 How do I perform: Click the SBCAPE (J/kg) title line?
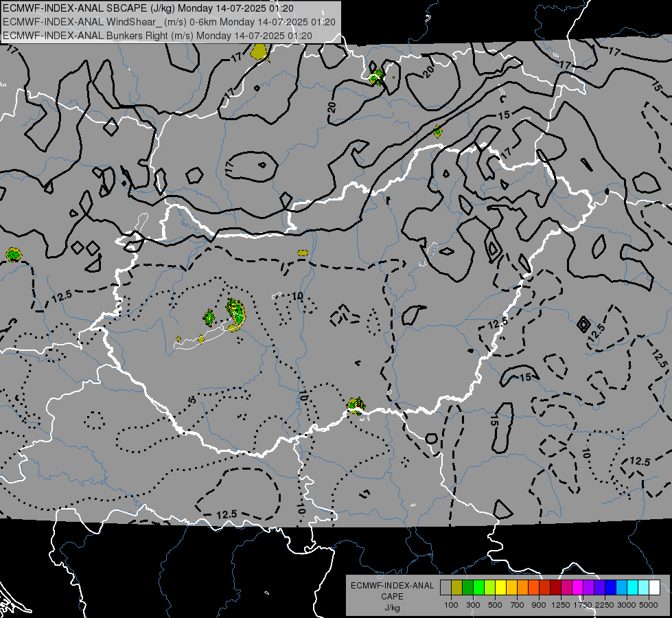pos(148,8)
